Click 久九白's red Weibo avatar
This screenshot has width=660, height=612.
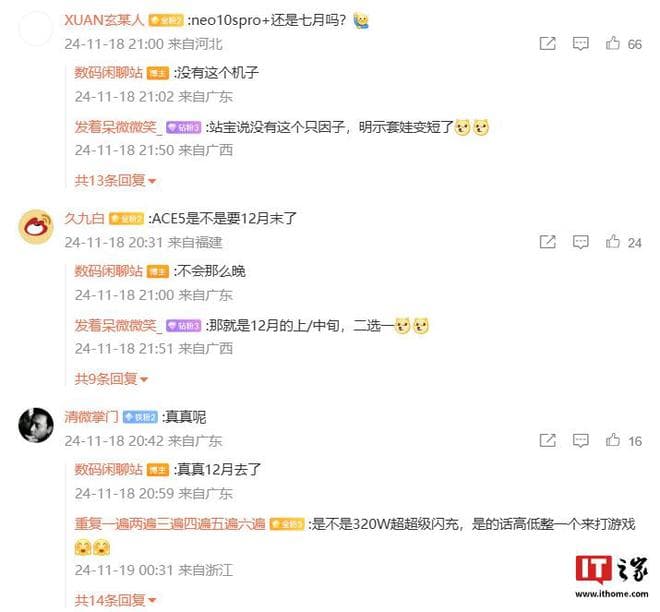click(x=36, y=227)
